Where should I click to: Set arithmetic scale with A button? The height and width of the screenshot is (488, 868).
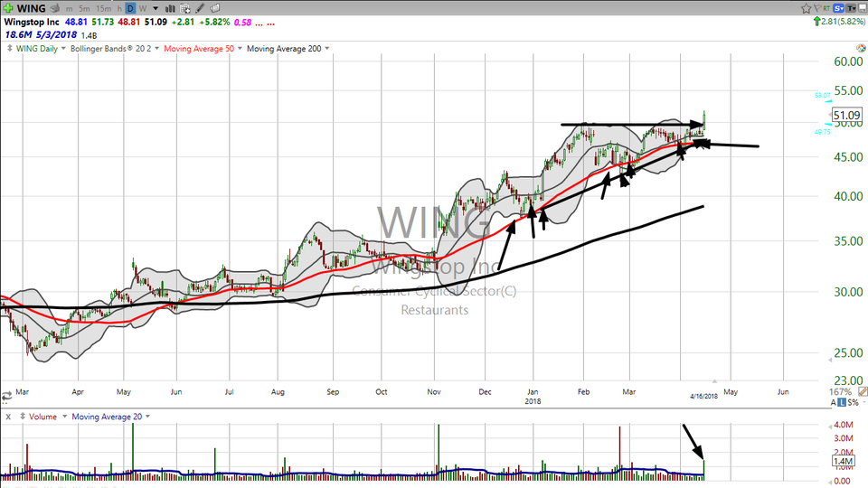pos(833,403)
